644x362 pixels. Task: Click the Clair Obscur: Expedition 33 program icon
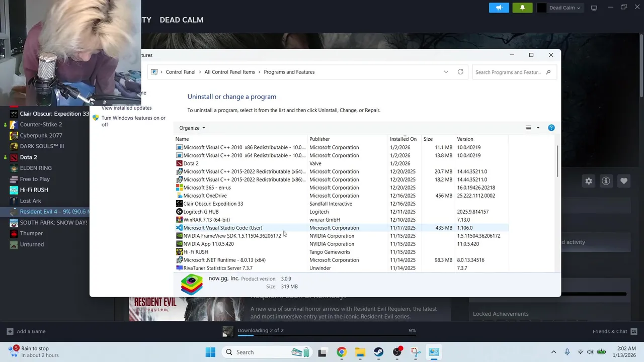coord(179,204)
